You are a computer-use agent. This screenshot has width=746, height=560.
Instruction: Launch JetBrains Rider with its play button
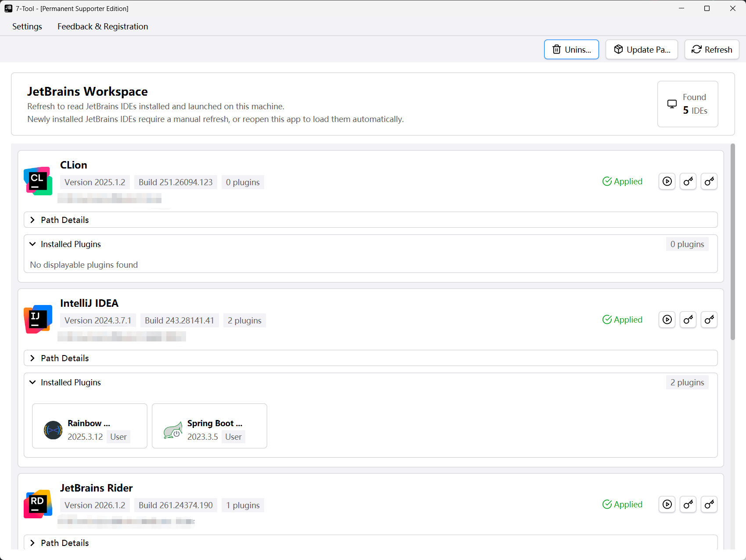pos(667,504)
